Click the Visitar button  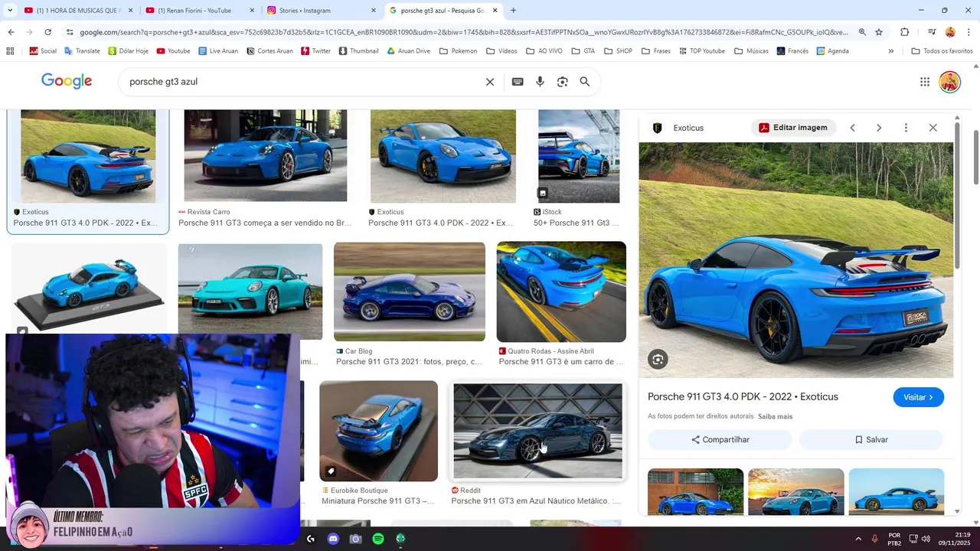pyautogui.click(x=918, y=397)
